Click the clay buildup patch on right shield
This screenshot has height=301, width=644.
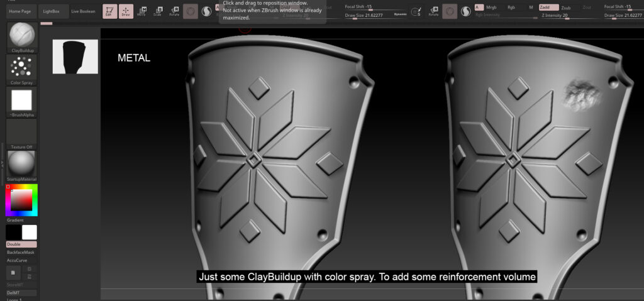point(582,95)
